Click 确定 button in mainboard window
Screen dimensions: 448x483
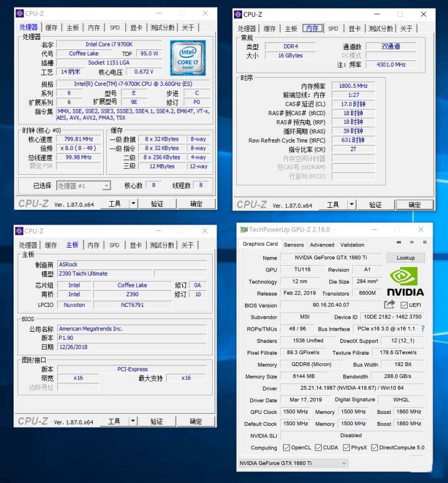tap(196, 421)
